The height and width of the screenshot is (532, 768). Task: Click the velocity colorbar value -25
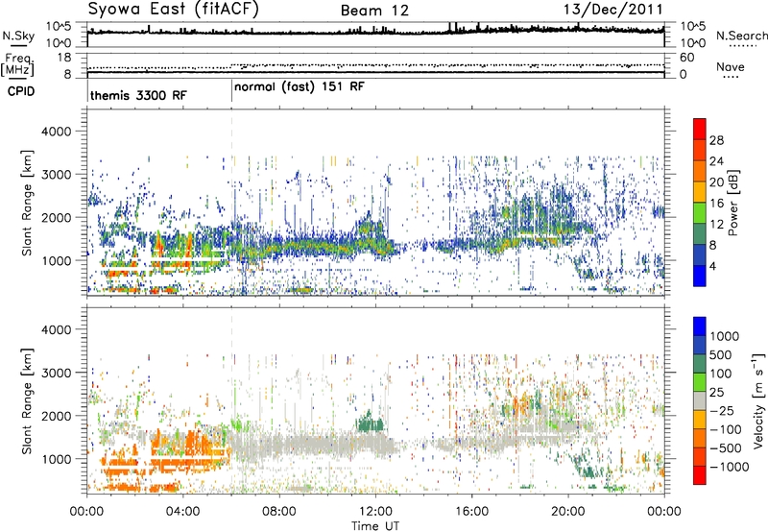pyautogui.click(x=723, y=411)
